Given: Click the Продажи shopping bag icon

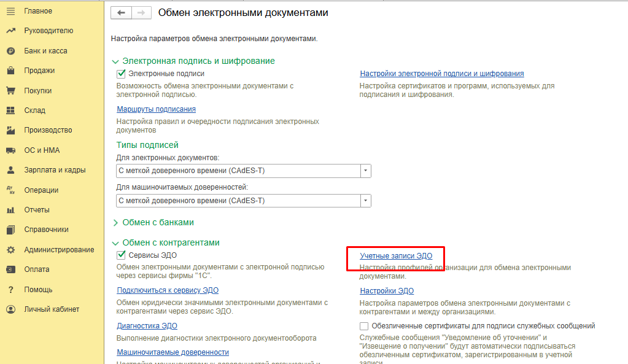Looking at the screenshot, I should click(11, 71).
